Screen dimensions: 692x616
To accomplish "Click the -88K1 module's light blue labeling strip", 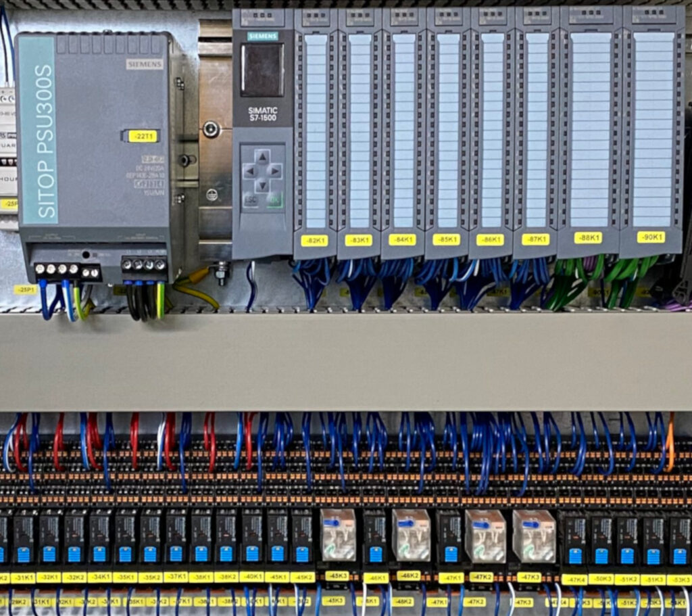I will point(590,128).
